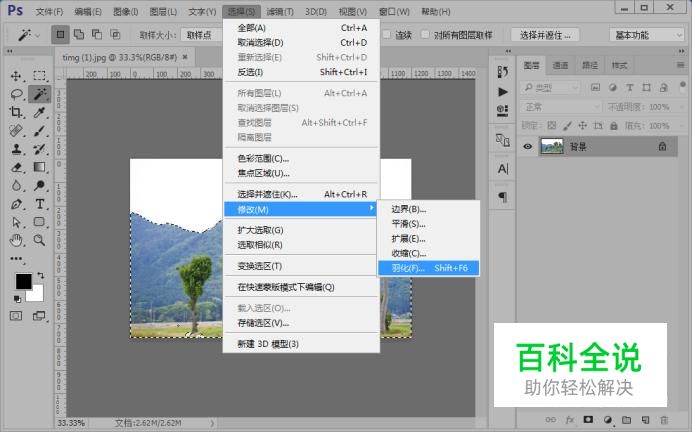The height and width of the screenshot is (432, 692).
Task: Select the Clone Stamp tool
Action: [16, 149]
